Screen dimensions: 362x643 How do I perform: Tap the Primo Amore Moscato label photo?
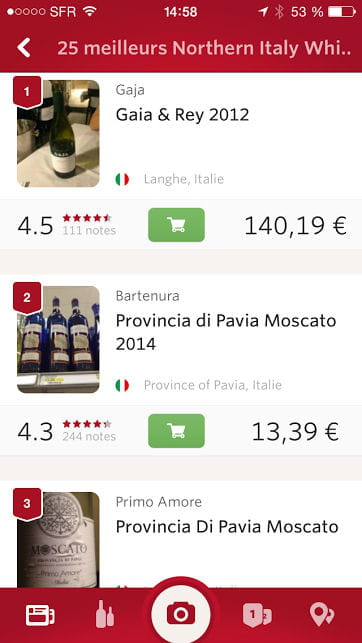58,540
